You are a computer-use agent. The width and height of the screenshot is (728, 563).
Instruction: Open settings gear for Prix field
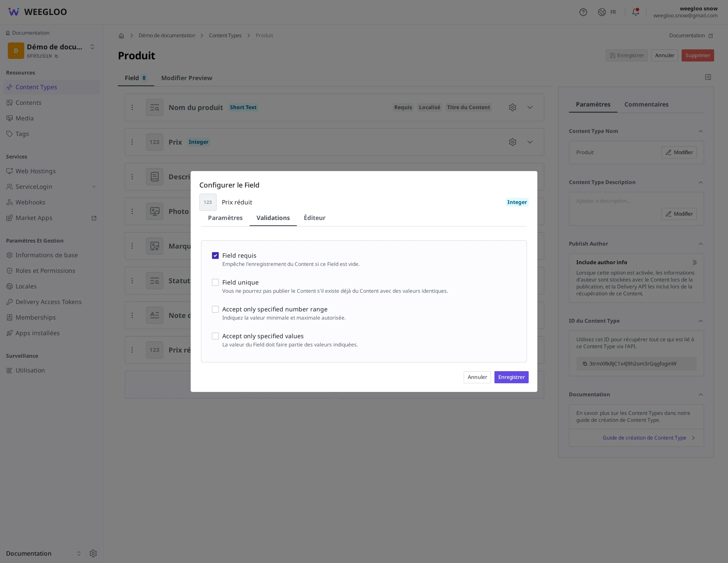point(512,142)
